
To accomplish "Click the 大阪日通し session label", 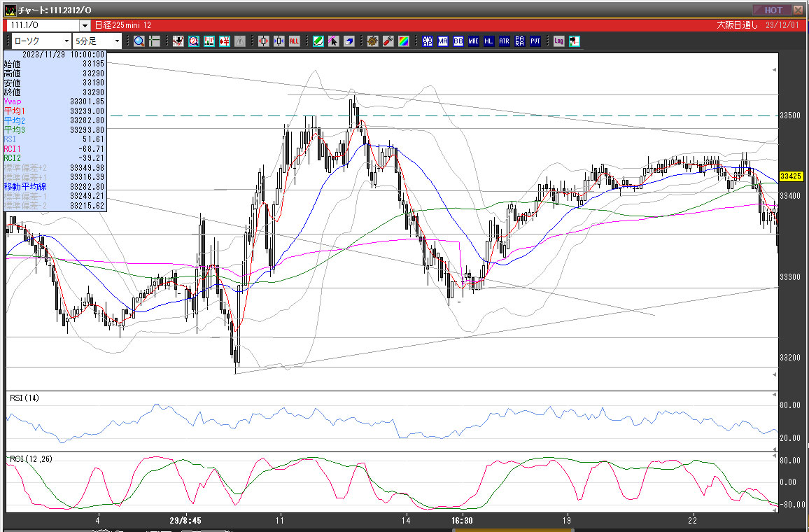I will pos(738,25).
